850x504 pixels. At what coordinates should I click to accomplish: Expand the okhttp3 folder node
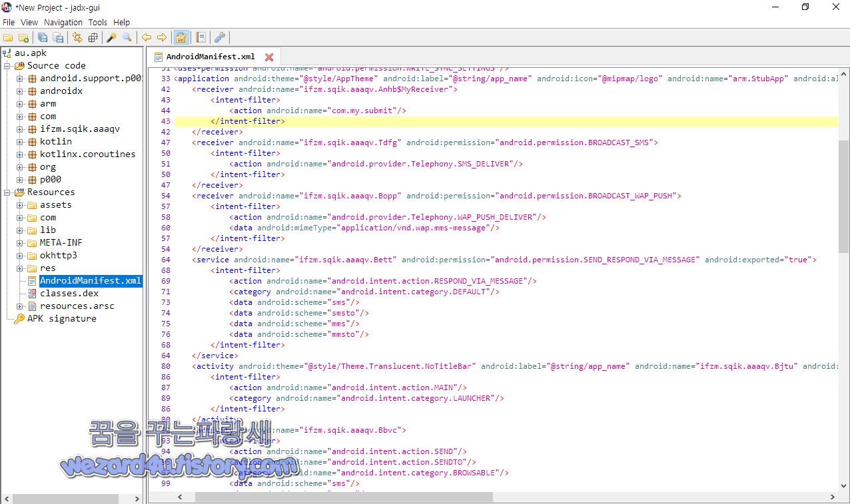click(x=20, y=256)
